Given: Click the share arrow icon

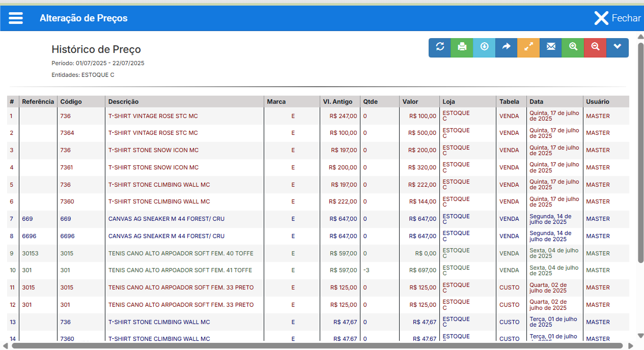Looking at the screenshot, I should pyautogui.click(x=507, y=47).
